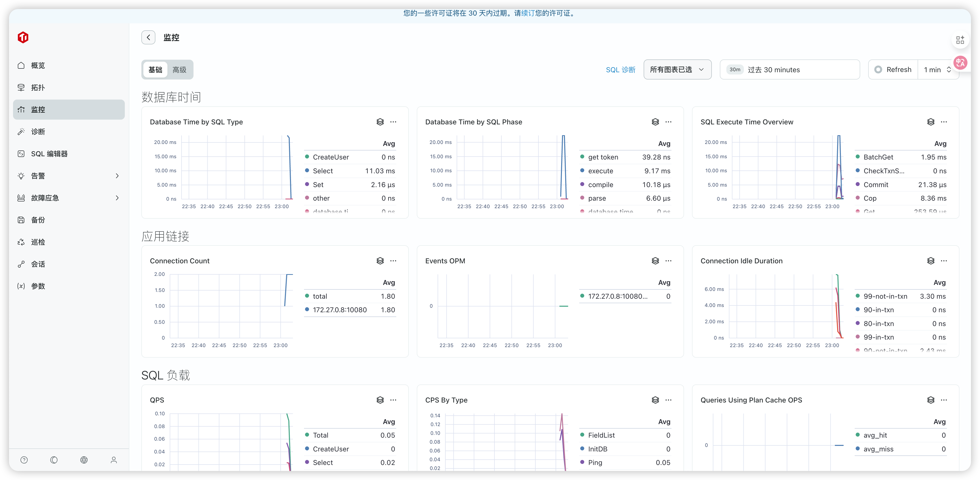Open layers icon on Database Time by SQL Type
Screen dimensions: 980x480
point(380,122)
